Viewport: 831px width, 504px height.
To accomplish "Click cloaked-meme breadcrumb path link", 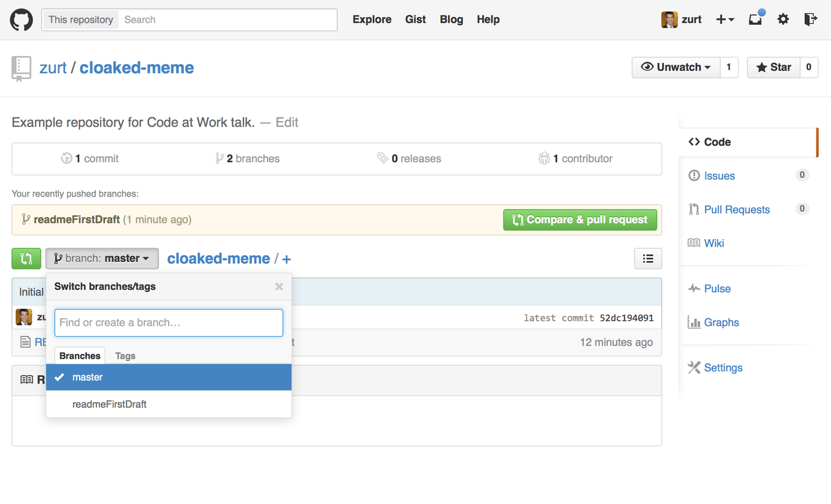I will (218, 259).
